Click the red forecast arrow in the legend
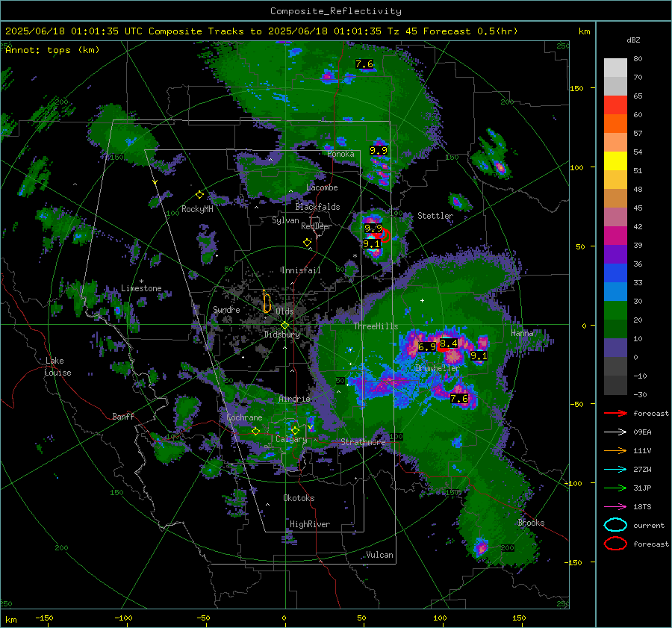The height and width of the screenshot is (628, 672). point(615,413)
